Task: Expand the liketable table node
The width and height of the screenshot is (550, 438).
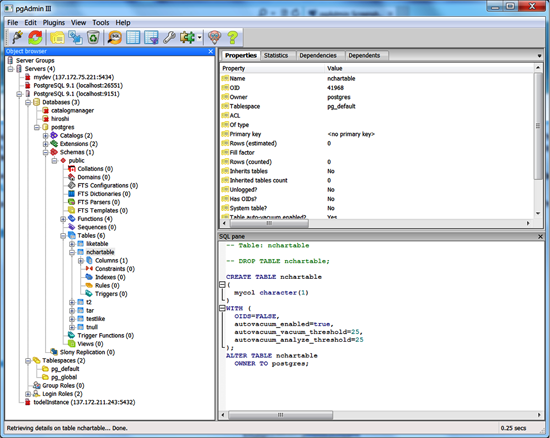Action: pyautogui.click(x=72, y=244)
